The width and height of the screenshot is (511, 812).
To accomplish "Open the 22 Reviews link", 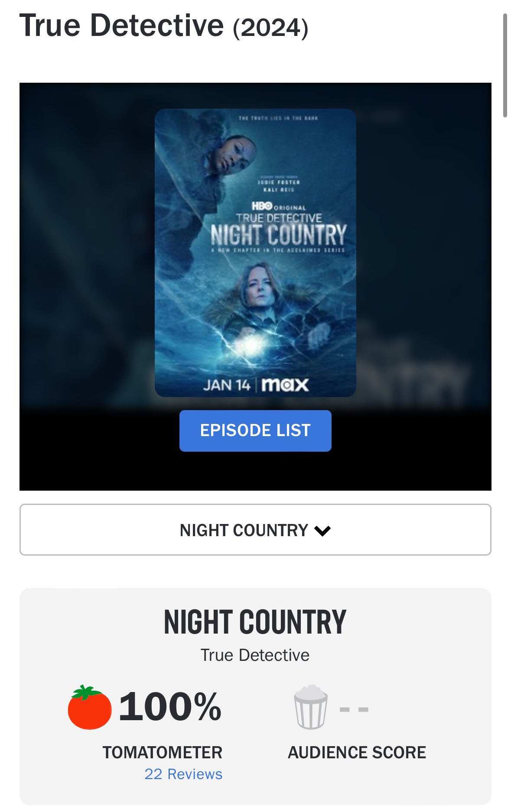I will point(183,774).
